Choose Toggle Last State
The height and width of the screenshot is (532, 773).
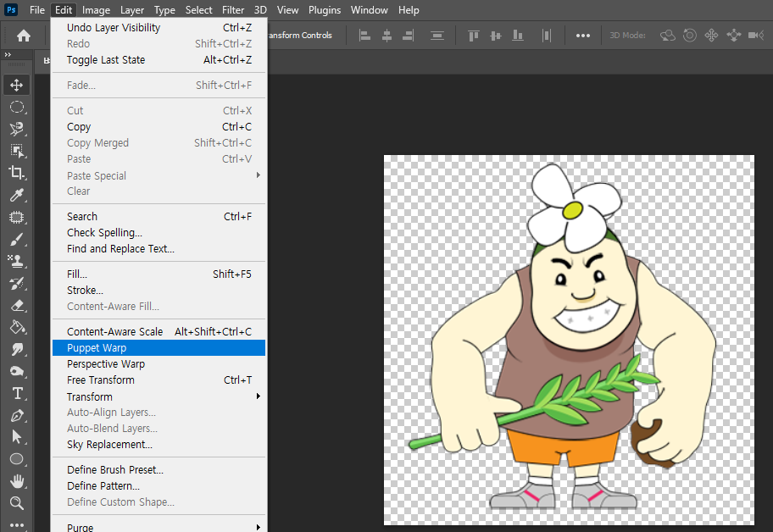(158, 59)
